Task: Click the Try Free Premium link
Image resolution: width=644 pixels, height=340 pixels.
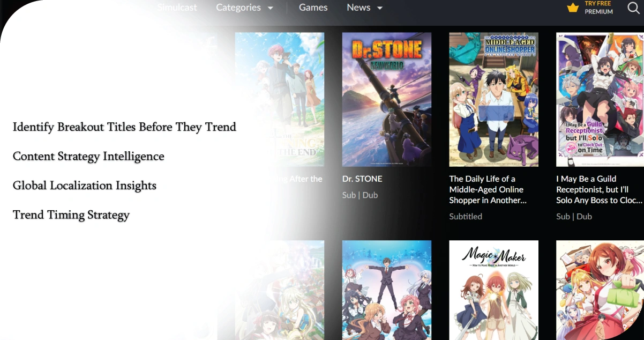Action: pyautogui.click(x=598, y=8)
